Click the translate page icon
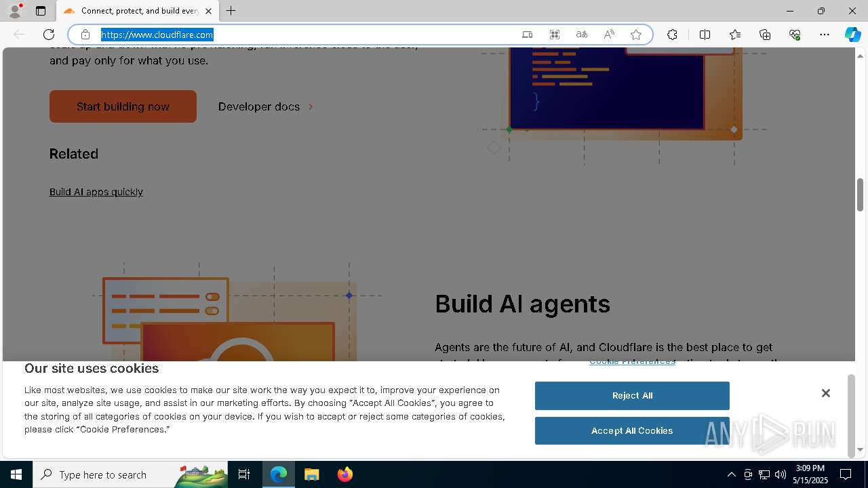 (x=582, y=35)
